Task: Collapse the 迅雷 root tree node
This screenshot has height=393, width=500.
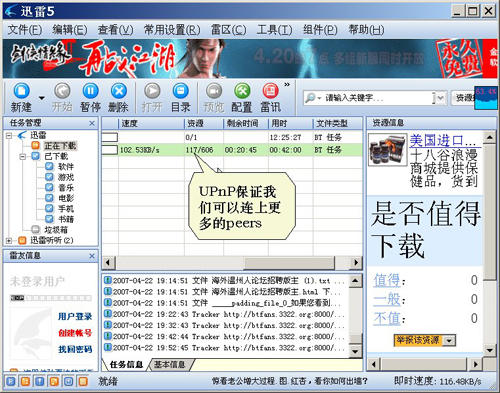Action: 9,135
